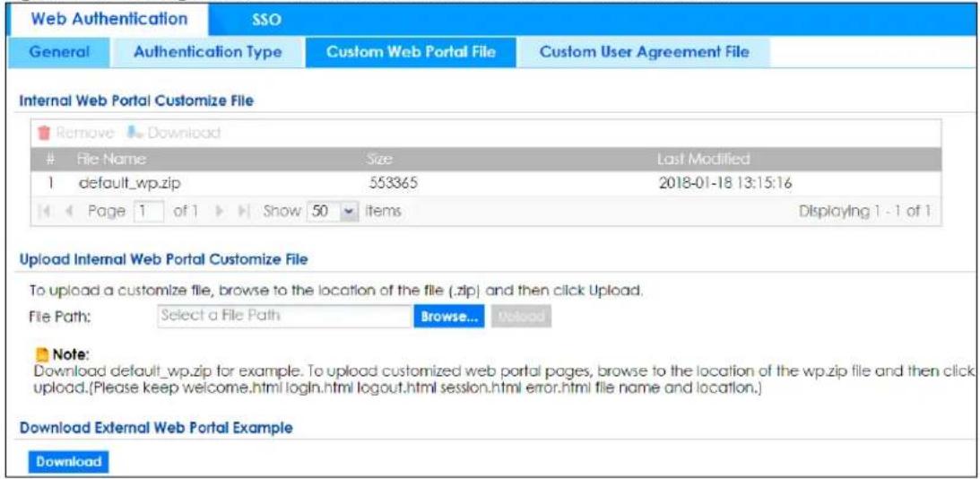
Task: Click the Select a File Path field
Action: (x=282, y=317)
